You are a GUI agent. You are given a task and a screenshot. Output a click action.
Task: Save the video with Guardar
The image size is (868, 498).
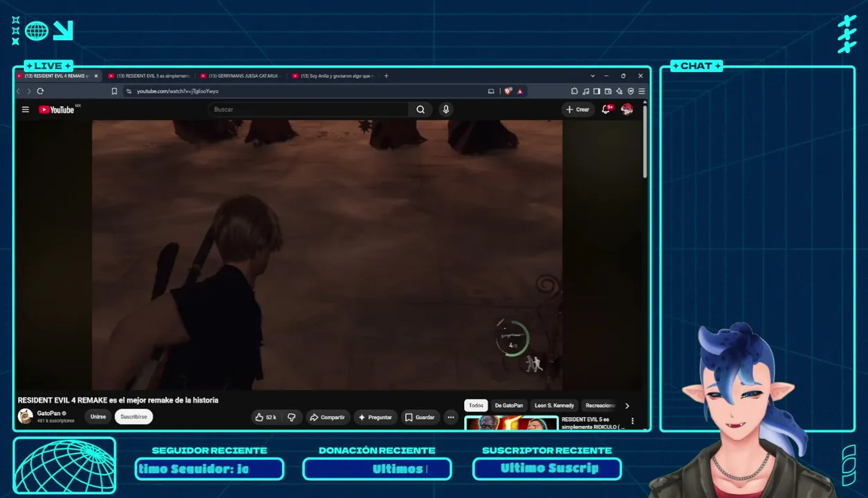click(x=420, y=417)
